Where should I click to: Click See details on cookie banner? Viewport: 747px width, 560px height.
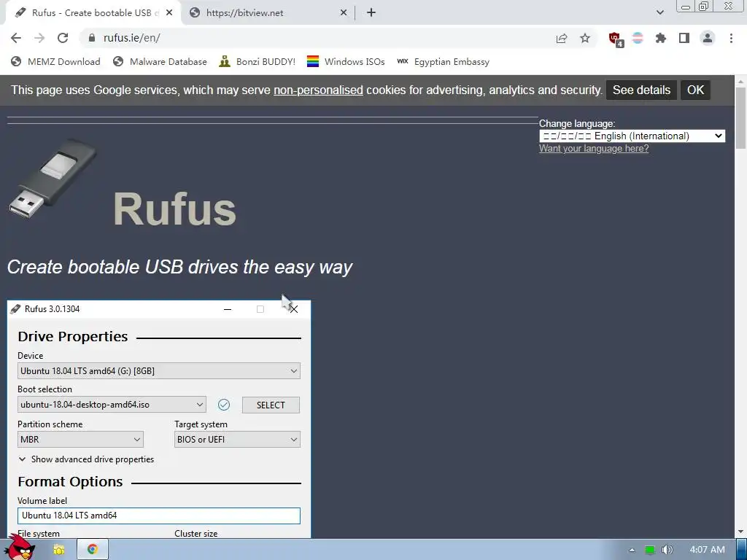pyautogui.click(x=641, y=90)
